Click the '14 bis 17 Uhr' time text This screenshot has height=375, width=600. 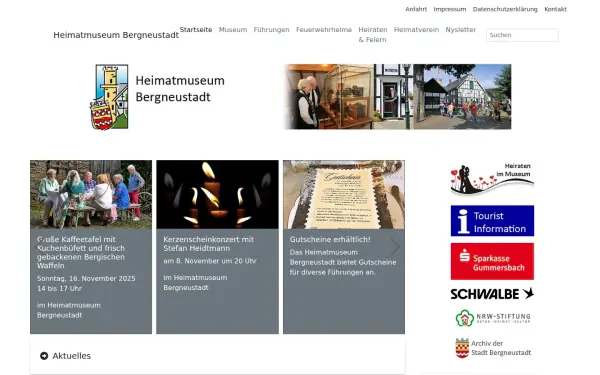click(x=59, y=289)
